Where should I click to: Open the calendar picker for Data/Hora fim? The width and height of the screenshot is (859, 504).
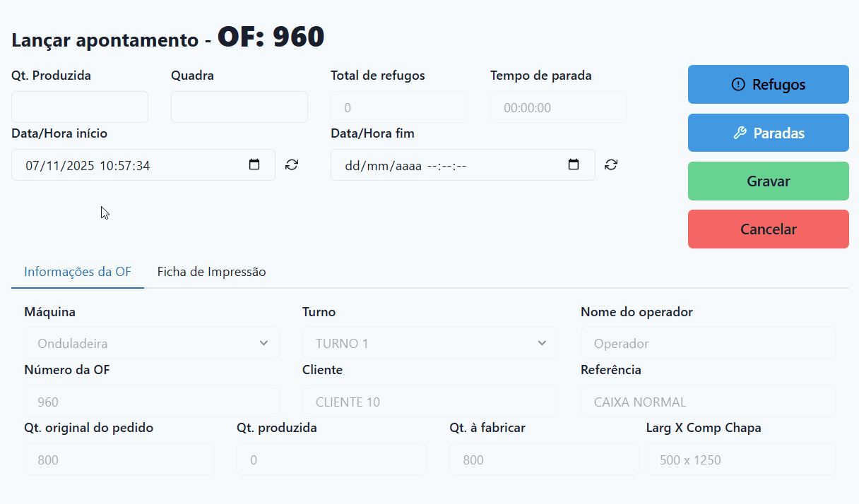click(x=574, y=164)
